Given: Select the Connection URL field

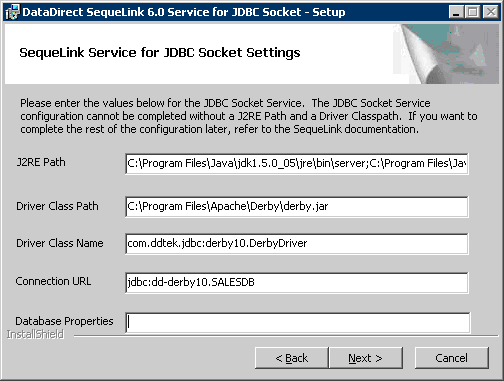Looking at the screenshot, I should pos(297,283).
